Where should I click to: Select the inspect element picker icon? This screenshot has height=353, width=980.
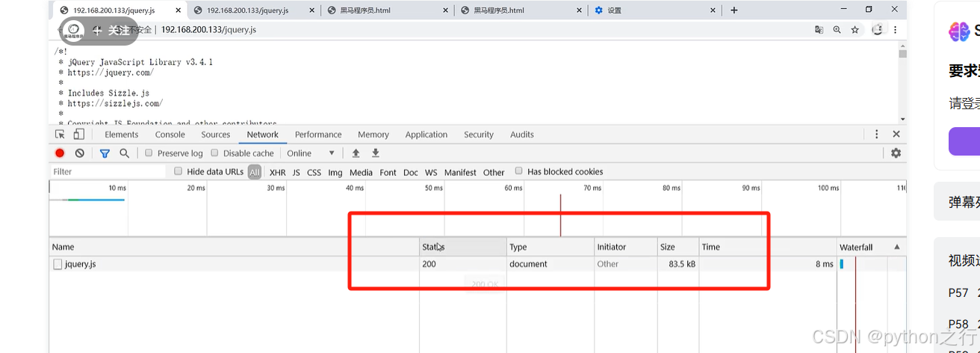click(x=60, y=135)
